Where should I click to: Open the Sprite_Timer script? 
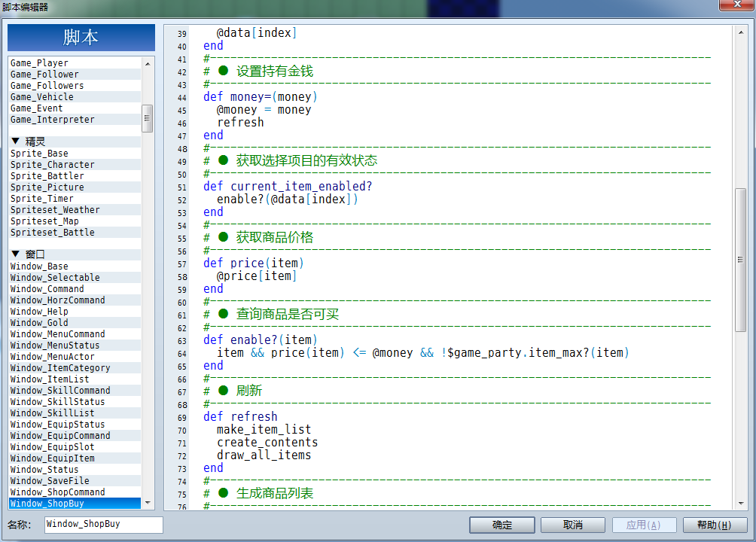pos(75,199)
